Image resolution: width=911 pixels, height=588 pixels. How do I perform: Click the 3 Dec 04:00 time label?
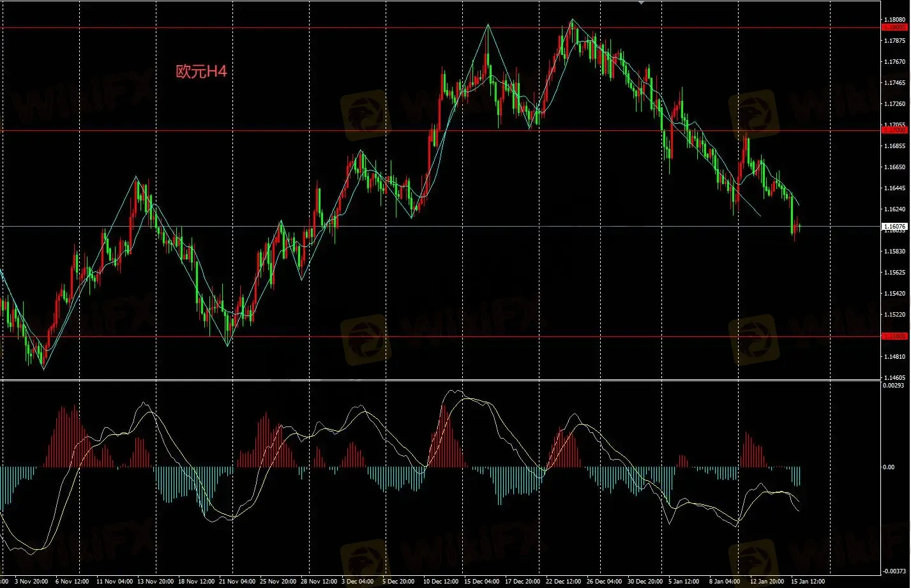[x=357, y=582]
